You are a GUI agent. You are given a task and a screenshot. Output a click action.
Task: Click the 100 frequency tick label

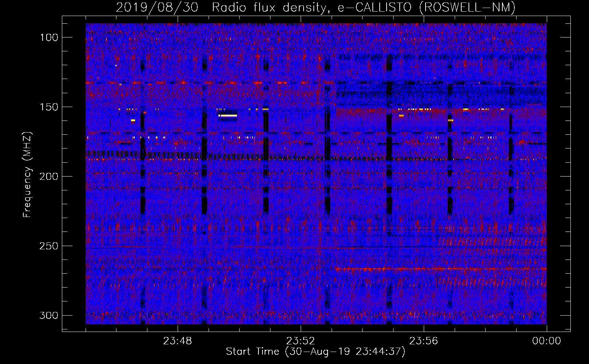[x=48, y=37]
